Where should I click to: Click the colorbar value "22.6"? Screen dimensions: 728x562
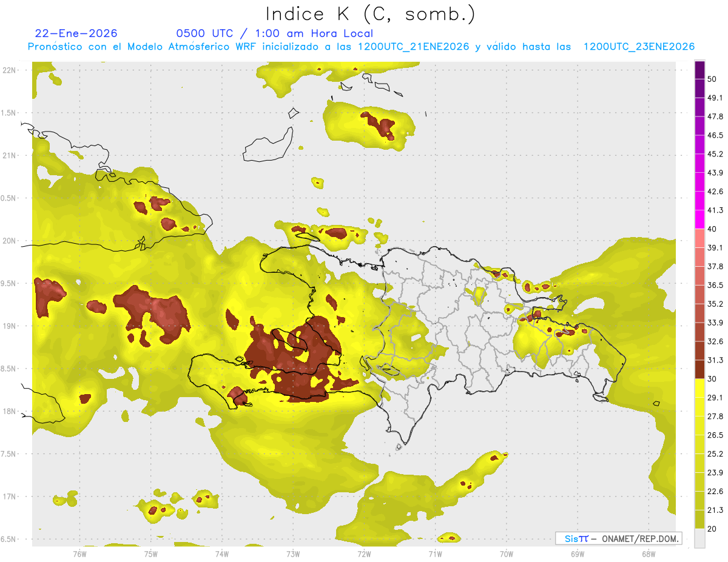[715, 491]
